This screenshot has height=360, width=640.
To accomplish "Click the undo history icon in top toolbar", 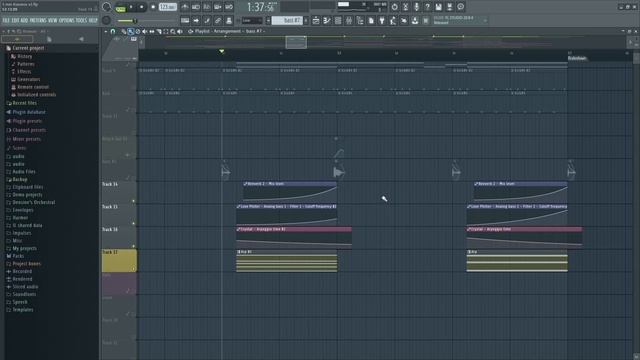I will click(x=394, y=7).
